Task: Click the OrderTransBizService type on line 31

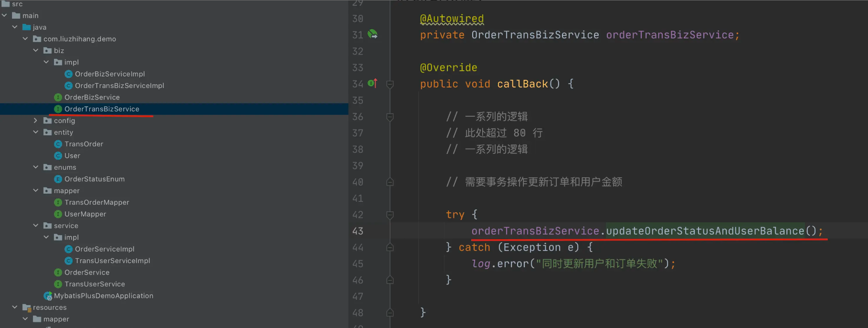Action: pos(535,35)
